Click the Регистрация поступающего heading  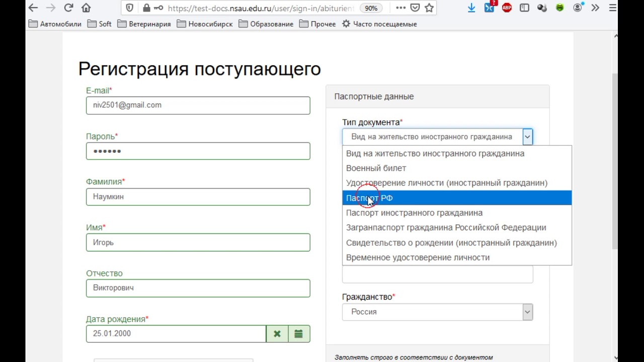199,69
